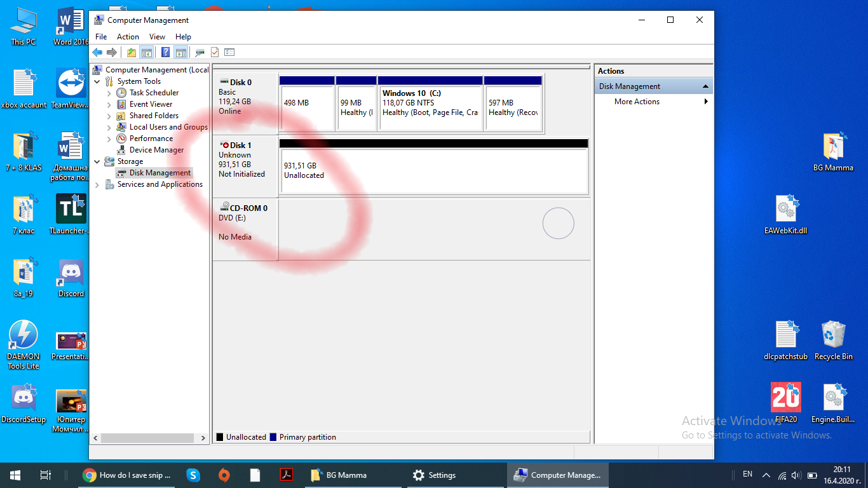Viewport: 868px width, 488px height.
Task: Open the View menu
Action: click(x=157, y=37)
